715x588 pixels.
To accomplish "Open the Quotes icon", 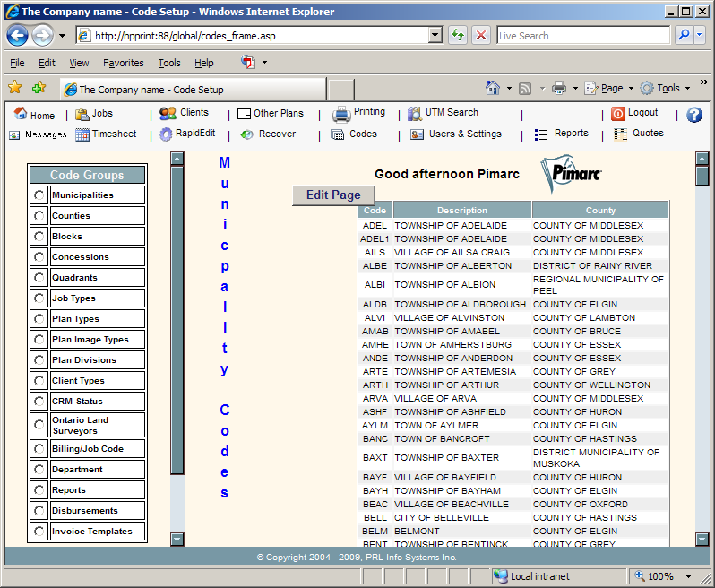I will (x=620, y=134).
